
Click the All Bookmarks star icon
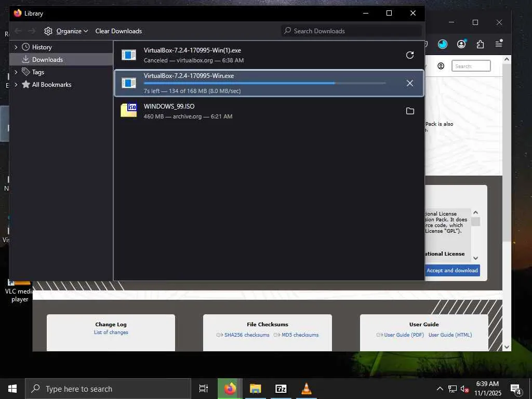point(26,85)
